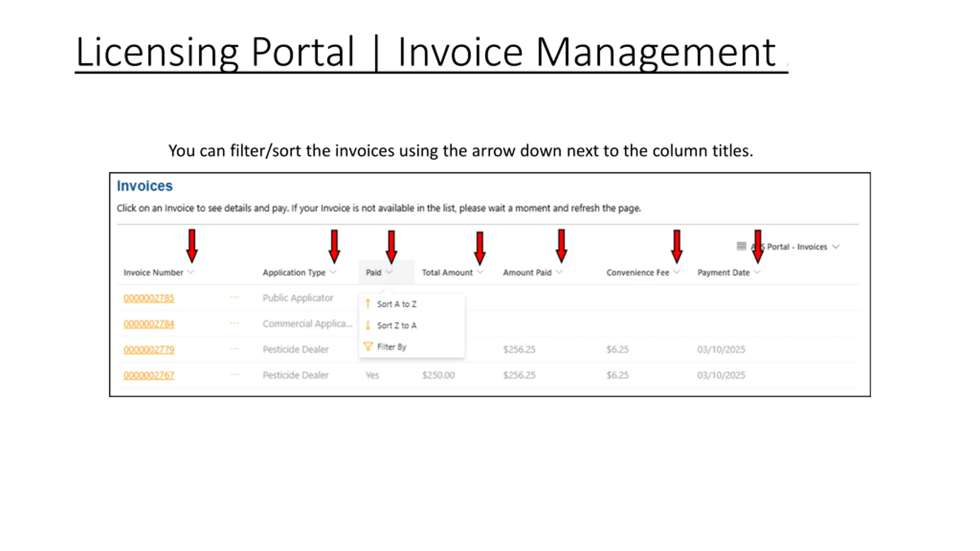Click the Filter By funnel icon

[368, 347]
